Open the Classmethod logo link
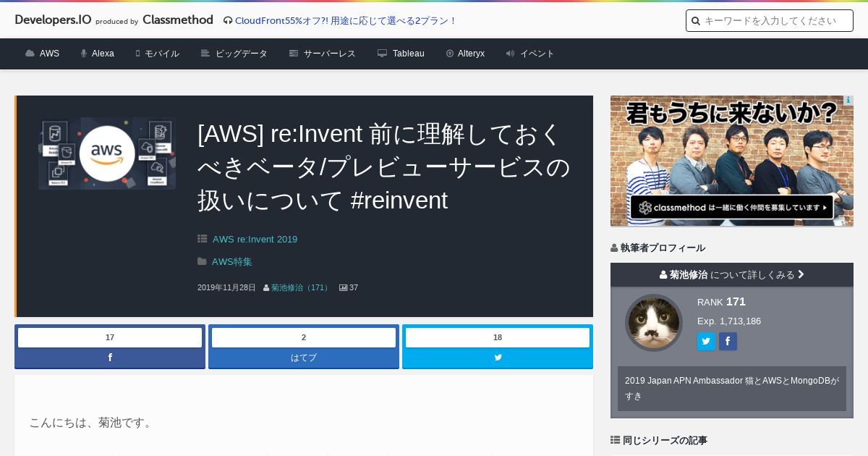 tap(178, 20)
